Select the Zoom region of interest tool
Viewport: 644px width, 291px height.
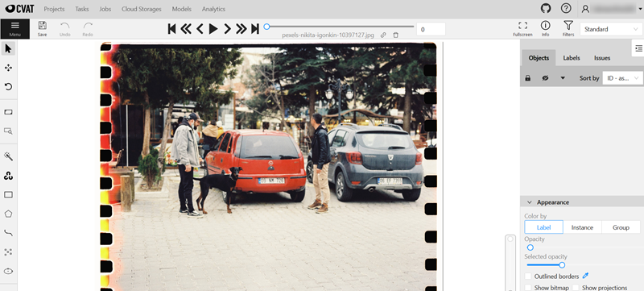pyautogui.click(x=8, y=131)
